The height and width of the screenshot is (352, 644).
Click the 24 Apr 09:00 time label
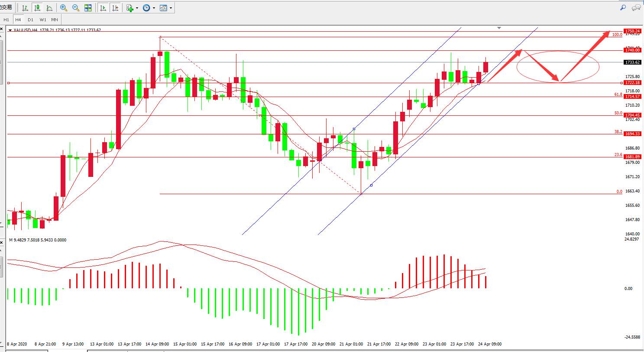491,344
